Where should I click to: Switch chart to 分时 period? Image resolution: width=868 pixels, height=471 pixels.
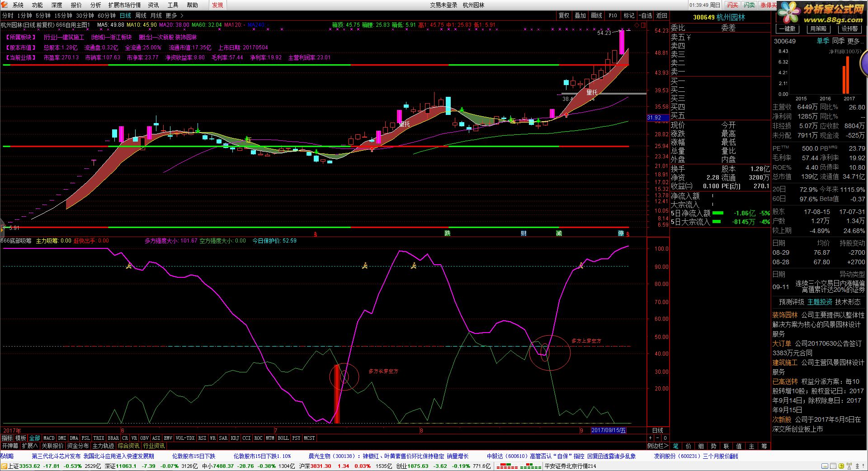click(x=8, y=15)
